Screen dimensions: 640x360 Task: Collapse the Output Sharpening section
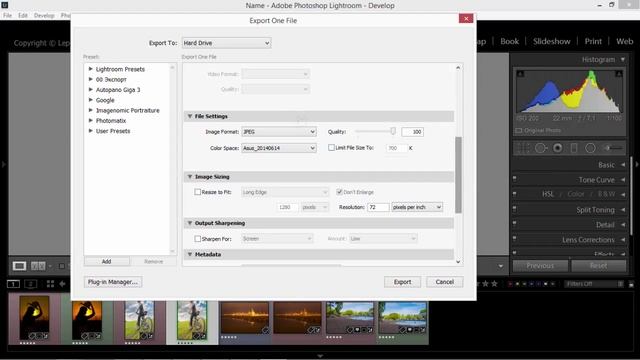tap(190, 223)
